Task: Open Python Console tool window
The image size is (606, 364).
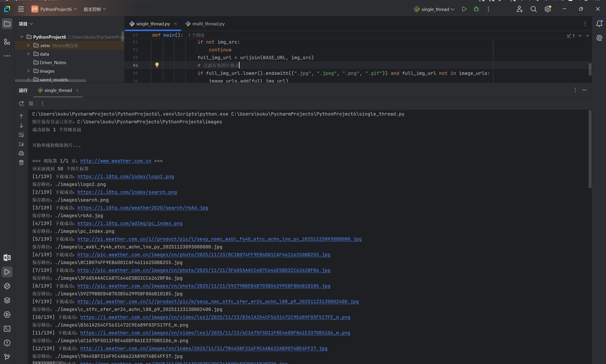Action: pyautogui.click(x=7, y=286)
